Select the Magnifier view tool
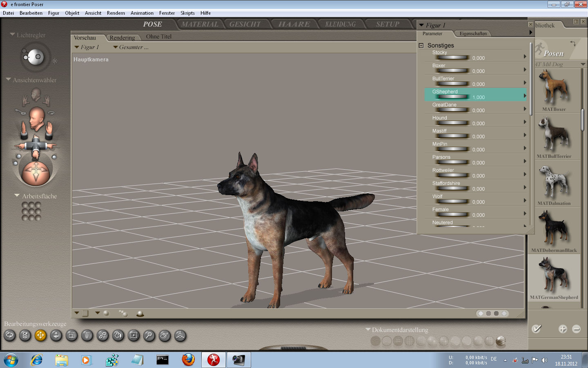Image resolution: width=588 pixels, height=368 pixels. [x=149, y=336]
